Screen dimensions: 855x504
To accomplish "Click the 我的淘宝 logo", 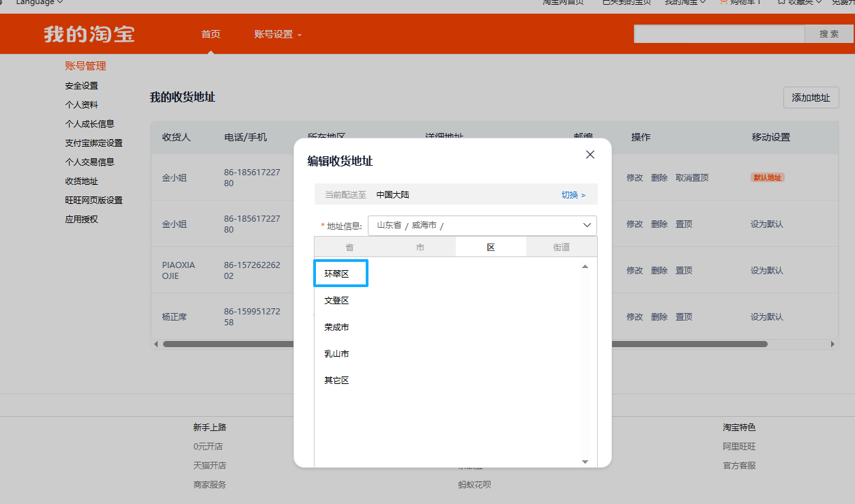I will [89, 34].
